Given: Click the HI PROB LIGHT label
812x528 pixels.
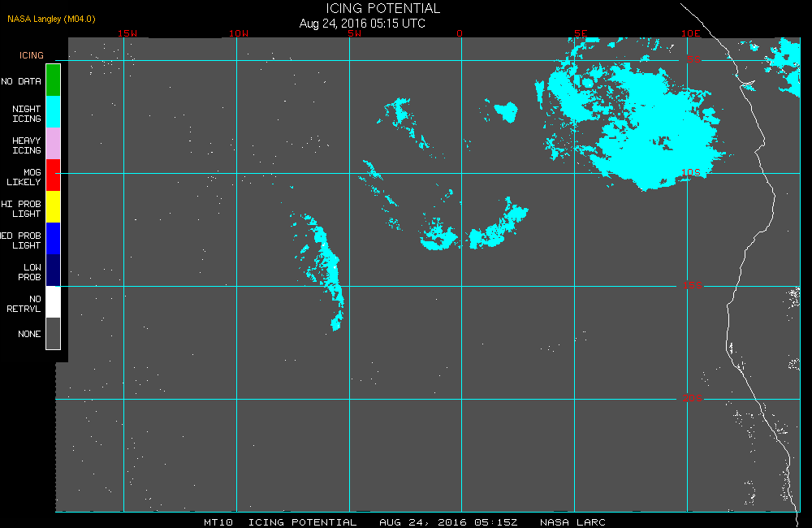Looking at the screenshot, I should (21, 209).
